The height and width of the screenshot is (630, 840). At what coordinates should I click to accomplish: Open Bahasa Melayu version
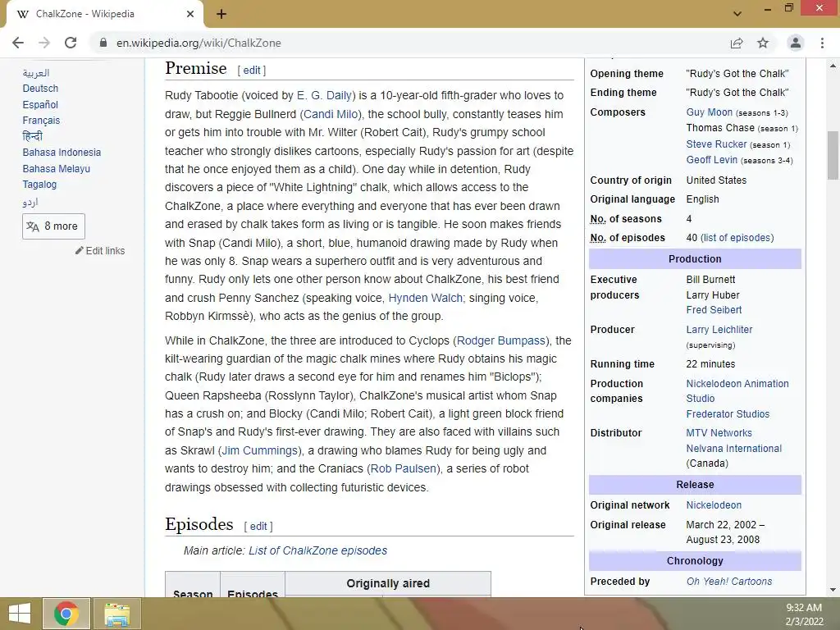tap(57, 168)
